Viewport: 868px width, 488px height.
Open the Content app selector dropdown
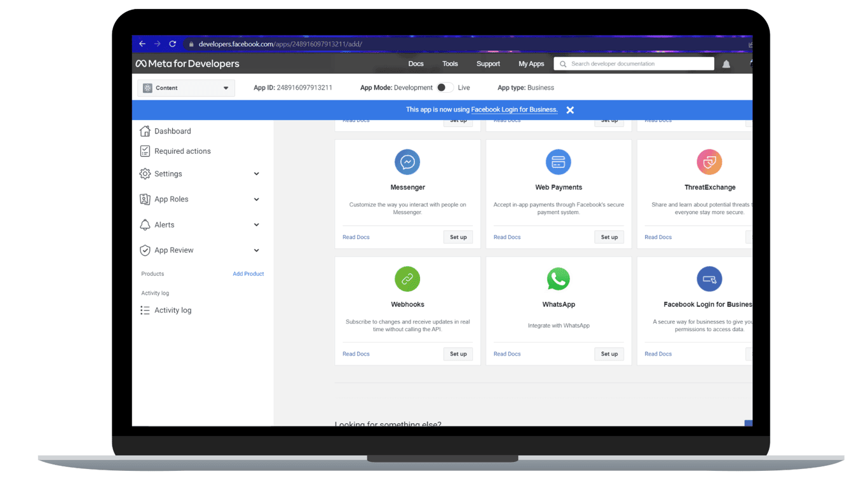[x=186, y=88]
